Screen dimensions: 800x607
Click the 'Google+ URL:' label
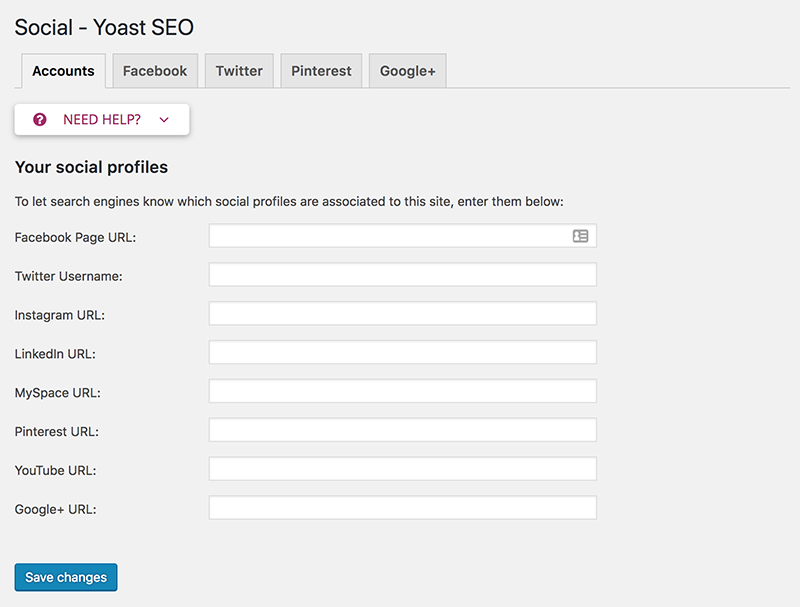tap(56, 509)
